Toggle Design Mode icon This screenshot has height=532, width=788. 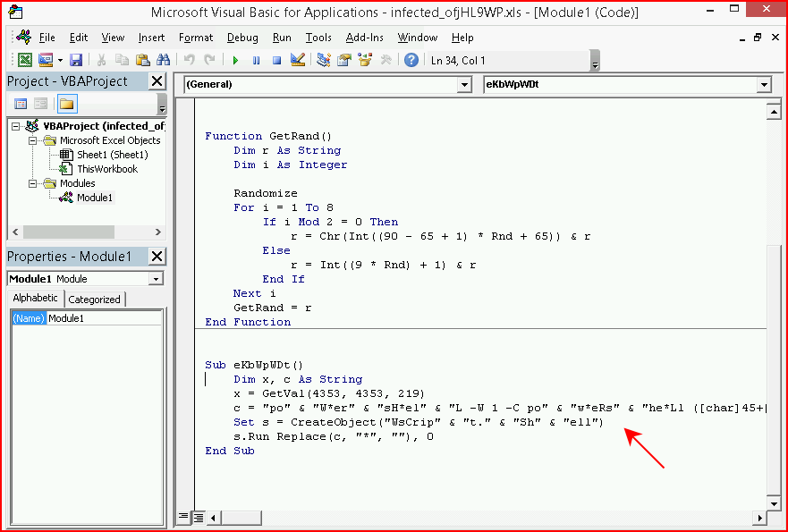(x=298, y=60)
